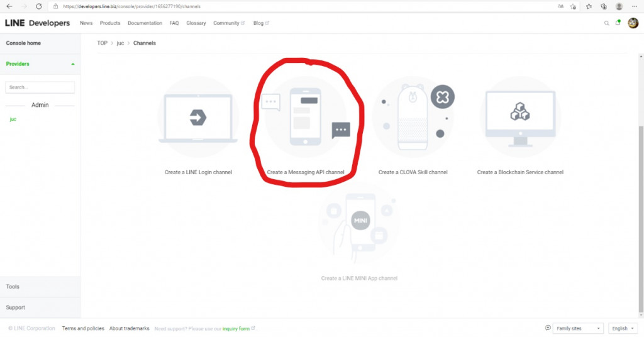Open the News menu item
Viewport: 644px width, 337px height.
click(86, 23)
